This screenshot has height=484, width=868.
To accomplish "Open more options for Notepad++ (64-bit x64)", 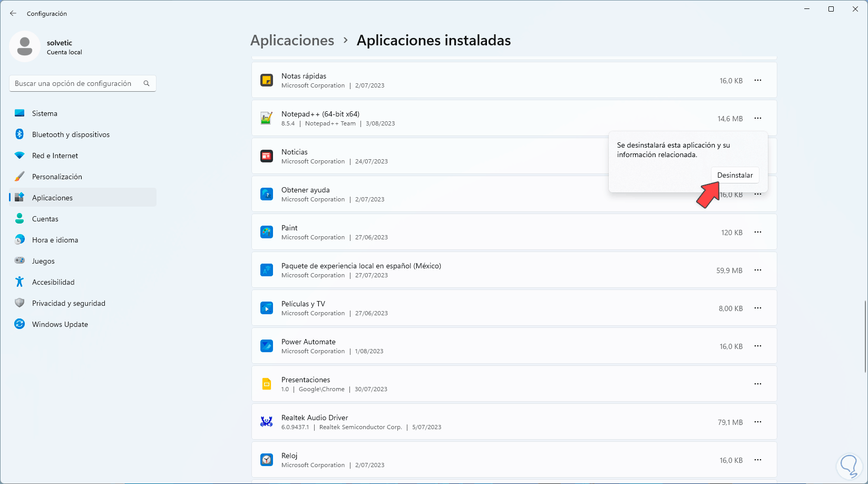I will (x=757, y=119).
